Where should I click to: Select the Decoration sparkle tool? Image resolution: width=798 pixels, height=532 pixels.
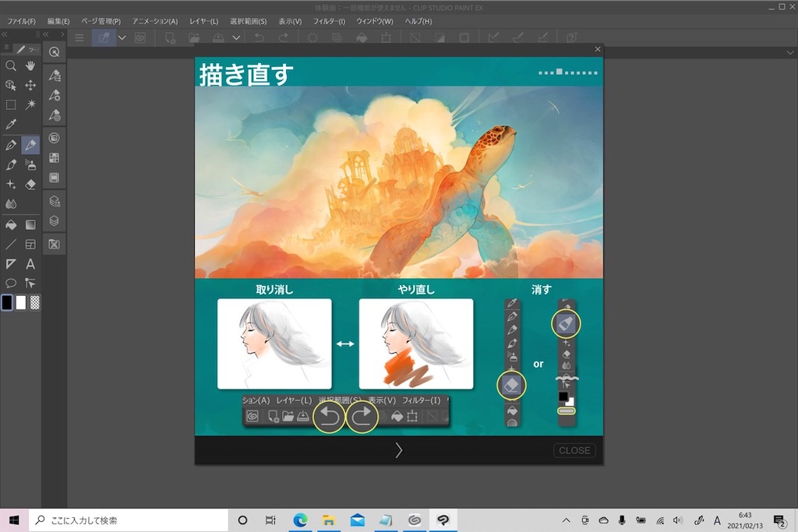(11, 184)
